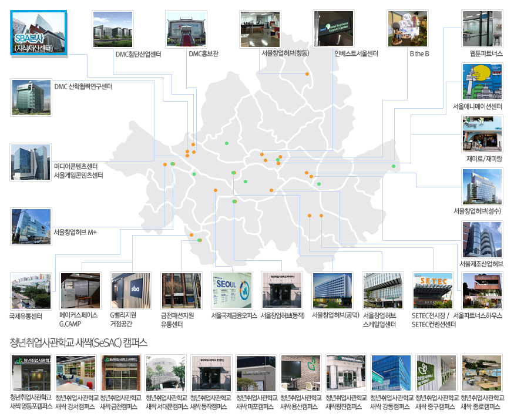
Task: Click the '청년취업사관학교 새싹(SeSAC) 캠퍼스' heading
Action: 79,342
